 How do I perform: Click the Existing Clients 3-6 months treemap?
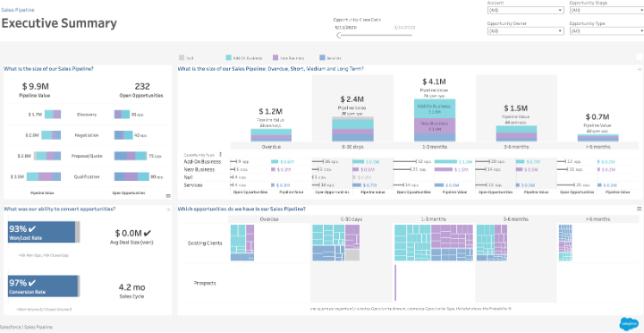491,243
